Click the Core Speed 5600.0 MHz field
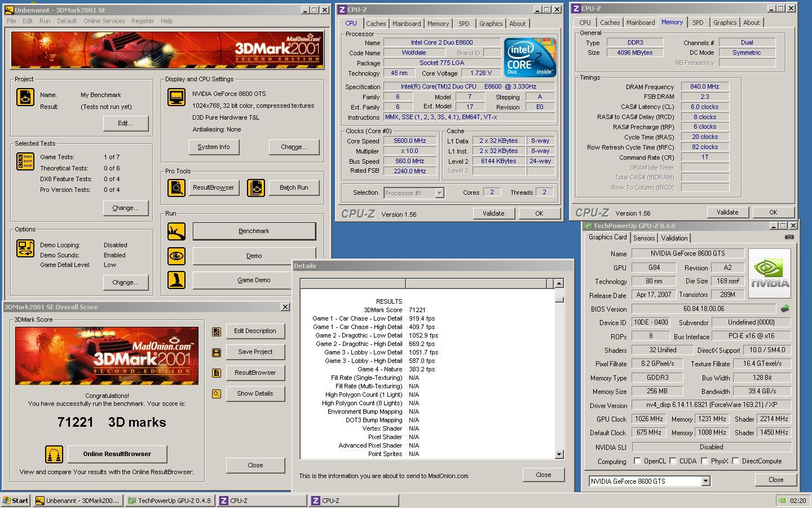The width and height of the screenshot is (812, 508). tap(410, 141)
